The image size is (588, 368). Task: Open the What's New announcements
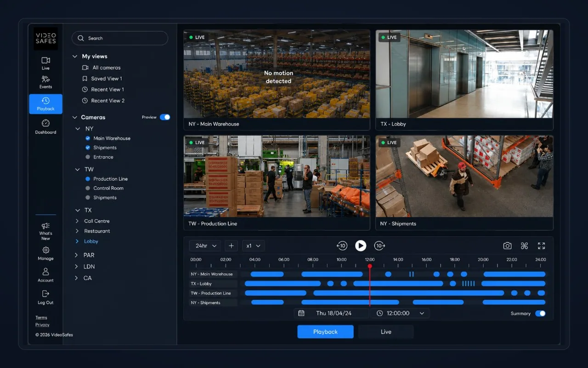[45, 231]
